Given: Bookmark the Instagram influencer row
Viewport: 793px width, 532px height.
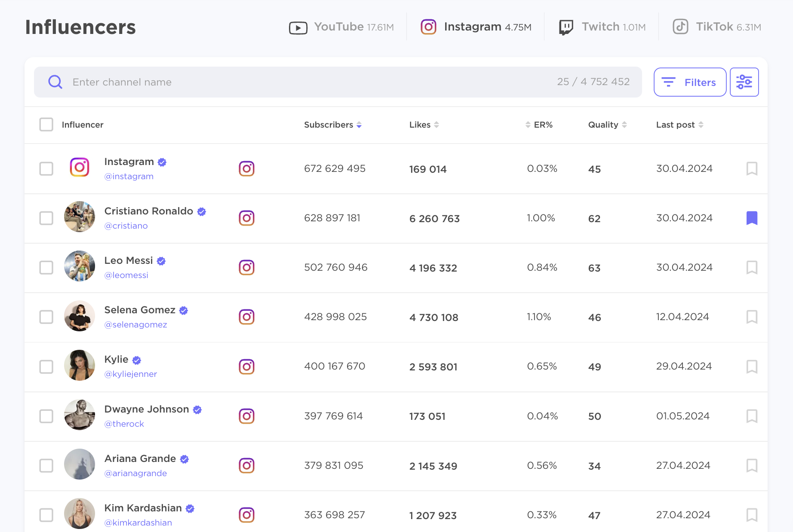Looking at the screenshot, I should [x=751, y=168].
